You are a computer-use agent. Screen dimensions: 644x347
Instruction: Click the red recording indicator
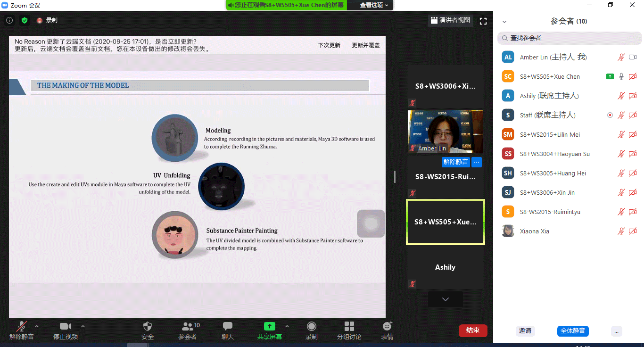click(40, 20)
